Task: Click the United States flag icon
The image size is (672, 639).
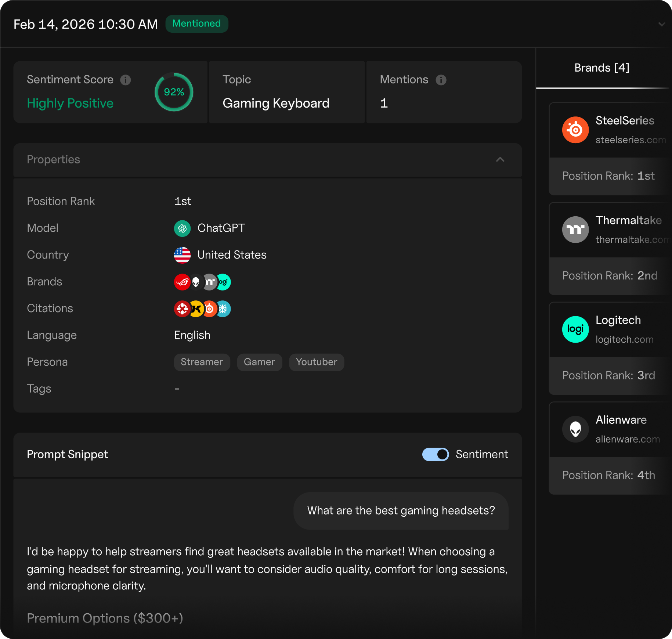Action: pos(182,255)
